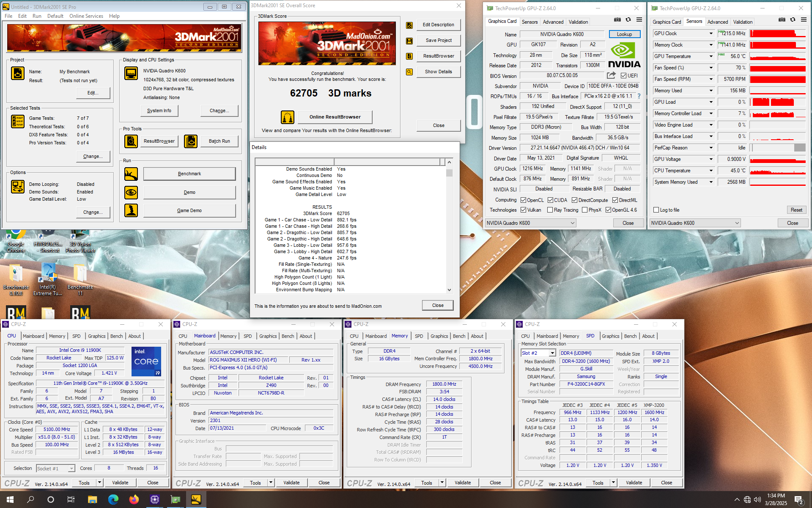This screenshot has height=508, width=812.
Task: Expand the Fan Speed (%) sensor dropdown
Action: point(711,68)
